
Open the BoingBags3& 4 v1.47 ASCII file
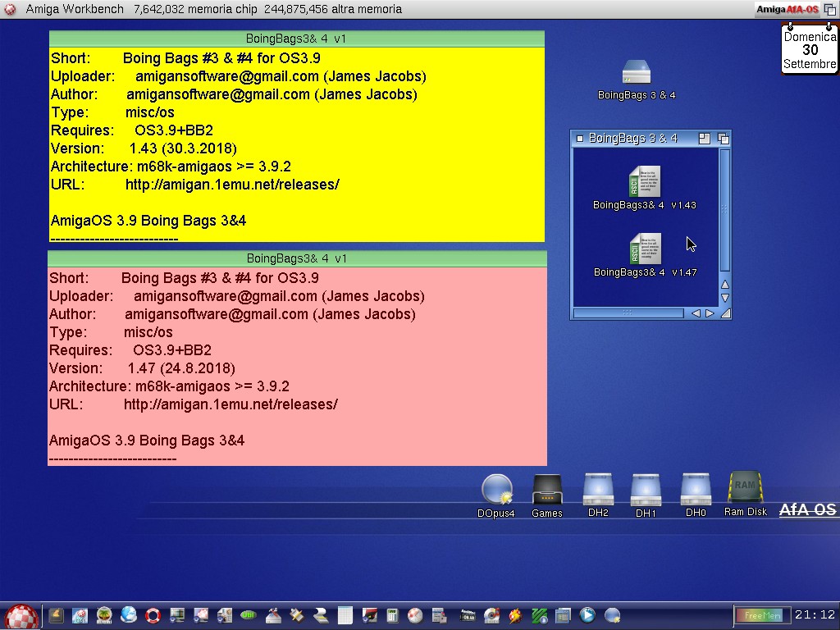click(644, 249)
